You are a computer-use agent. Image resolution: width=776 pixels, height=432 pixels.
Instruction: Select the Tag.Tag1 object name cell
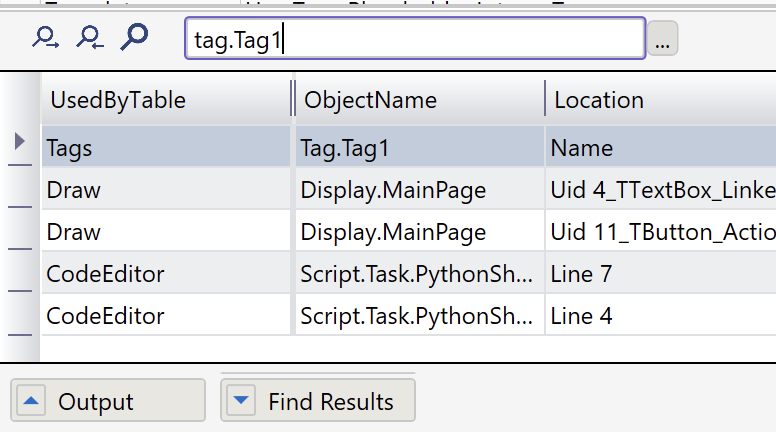[418, 148]
